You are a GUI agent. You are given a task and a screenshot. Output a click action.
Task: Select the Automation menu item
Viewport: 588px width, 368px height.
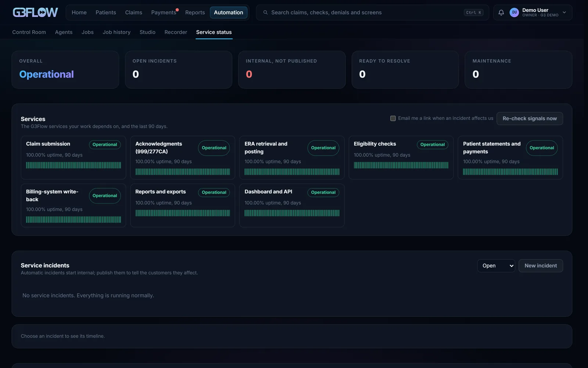tap(229, 13)
